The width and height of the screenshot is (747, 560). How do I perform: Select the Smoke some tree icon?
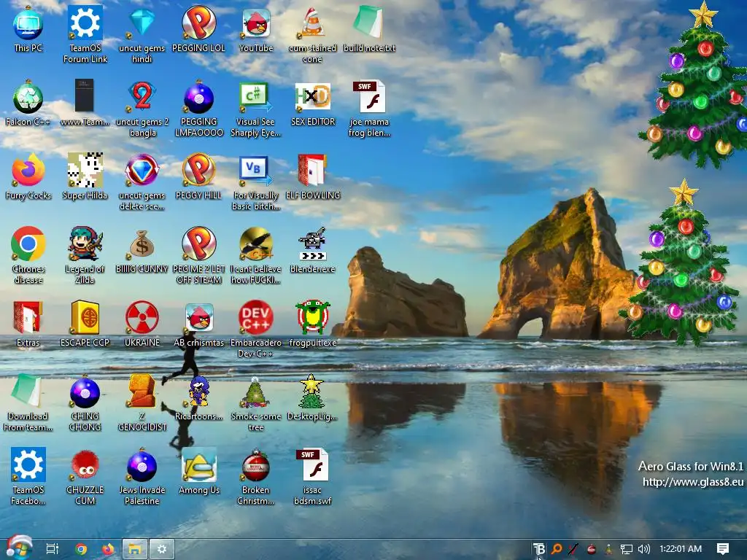[256, 402]
